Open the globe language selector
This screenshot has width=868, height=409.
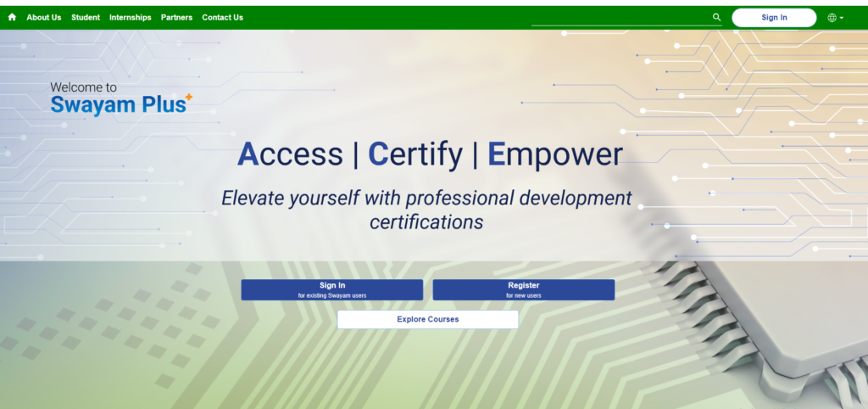[x=835, y=18]
